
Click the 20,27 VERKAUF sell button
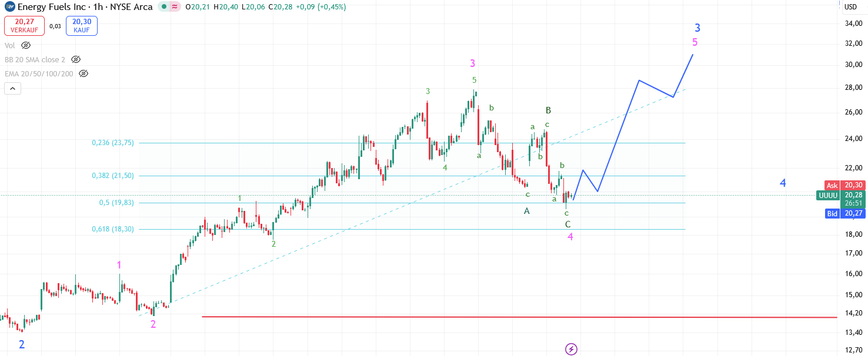pyautogui.click(x=24, y=26)
